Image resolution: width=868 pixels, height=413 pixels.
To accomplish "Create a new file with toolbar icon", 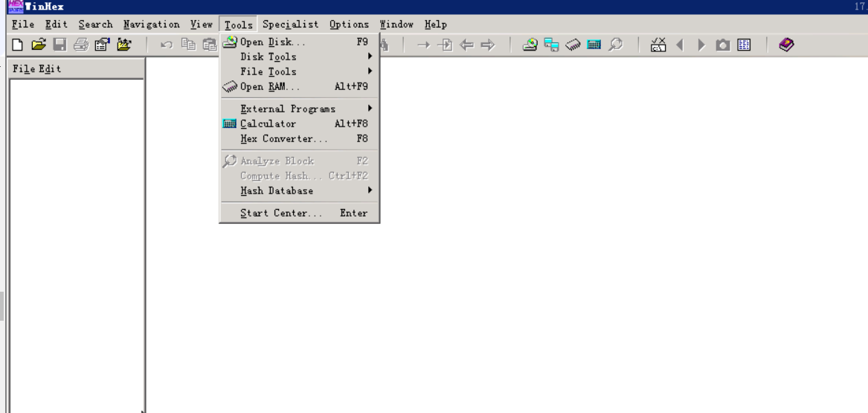I will (x=18, y=45).
